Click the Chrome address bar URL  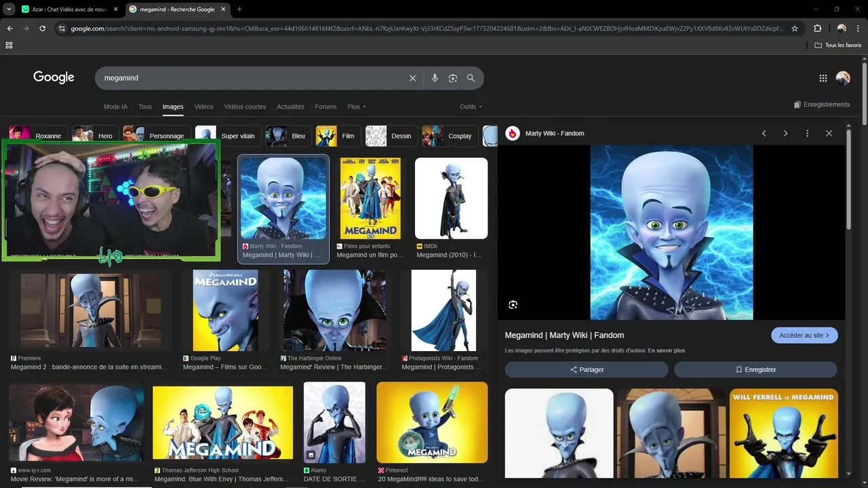pos(427,28)
